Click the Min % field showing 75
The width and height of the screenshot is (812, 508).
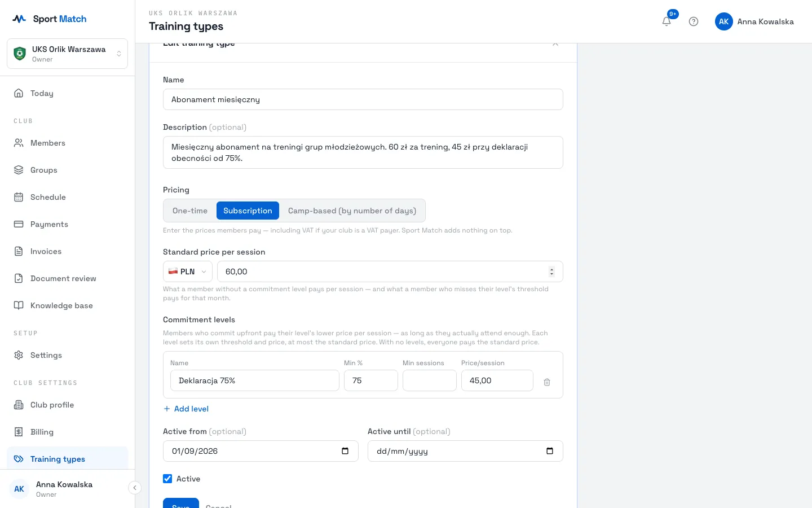point(371,380)
